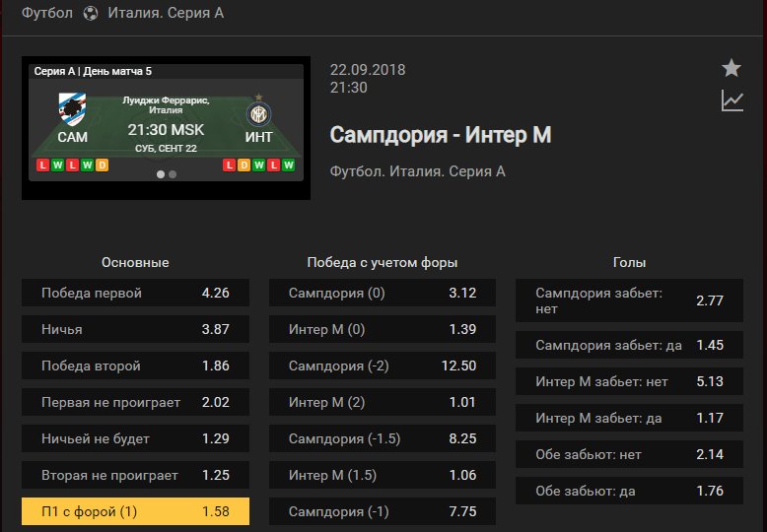Click ИНТ team abbreviation
This screenshot has height=532, width=767.
tap(258, 137)
